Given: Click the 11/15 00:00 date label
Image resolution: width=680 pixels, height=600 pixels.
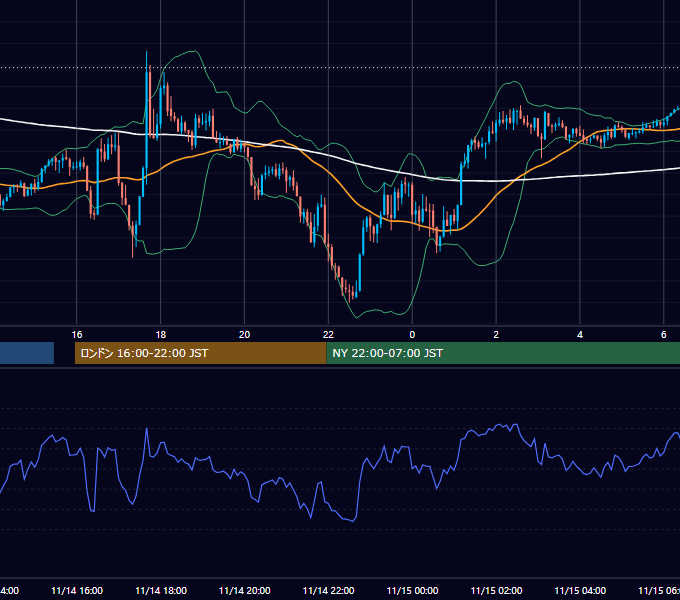Looking at the screenshot, I should (x=412, y=590).
